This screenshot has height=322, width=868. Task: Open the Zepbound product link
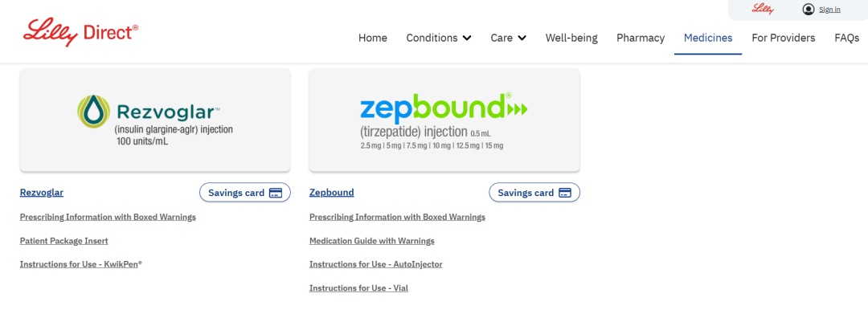pyautogui.click(x=332, y=193)
